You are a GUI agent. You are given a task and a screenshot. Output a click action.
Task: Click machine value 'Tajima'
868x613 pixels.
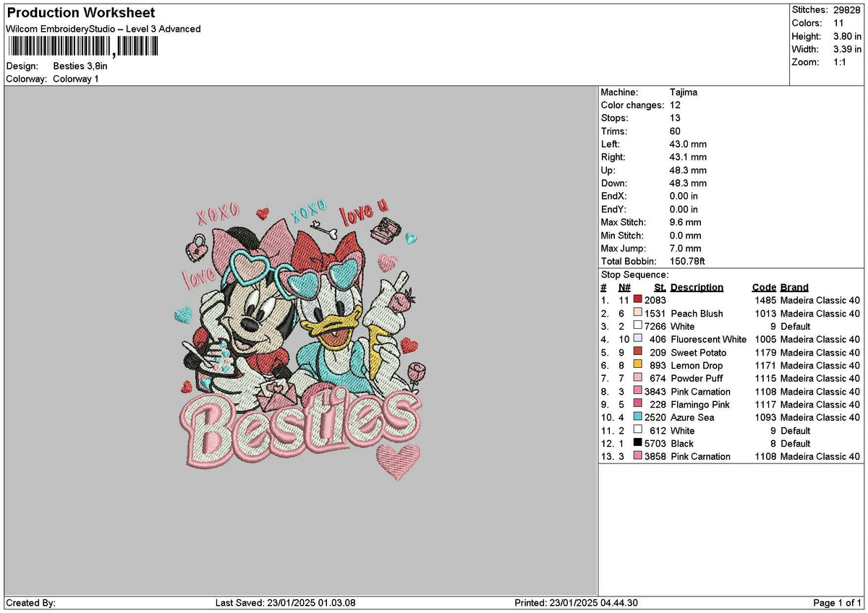click(x=684, y=92)
